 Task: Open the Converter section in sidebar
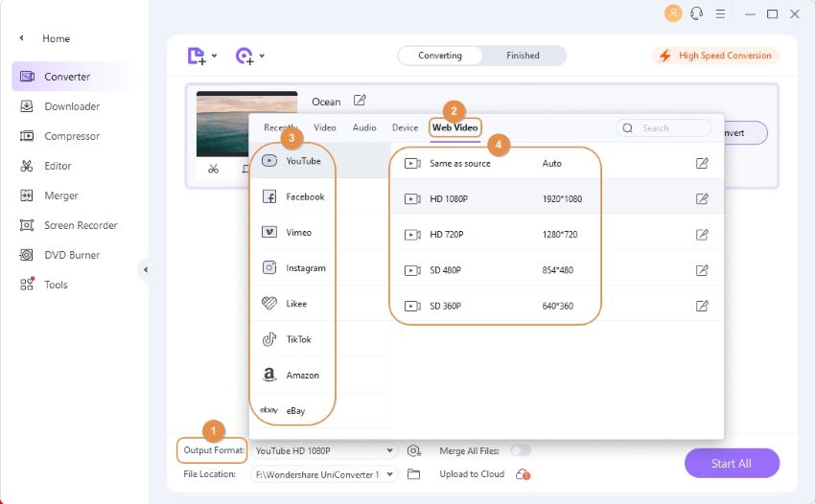click(73, 77)
